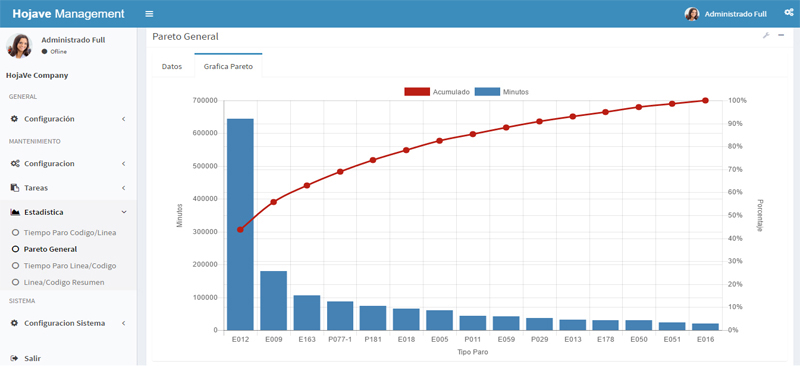The height and width of the screenshot is (366, 800).
Task: Click the Acumulado point above E009
Action: pos(273,202)
